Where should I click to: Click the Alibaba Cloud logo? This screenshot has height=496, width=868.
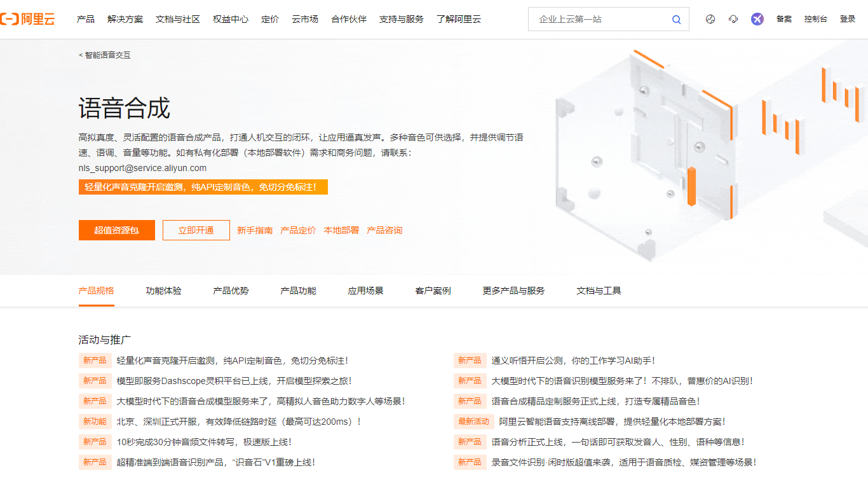click(x=27, y=19)
